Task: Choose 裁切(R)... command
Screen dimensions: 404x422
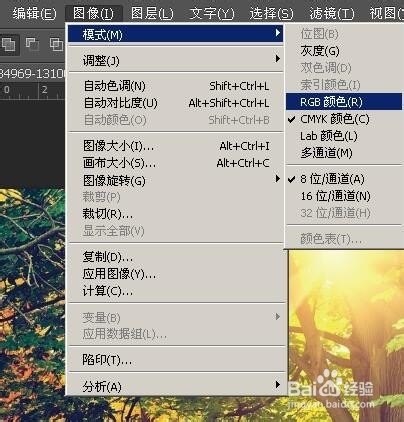Action: point(175,214)
